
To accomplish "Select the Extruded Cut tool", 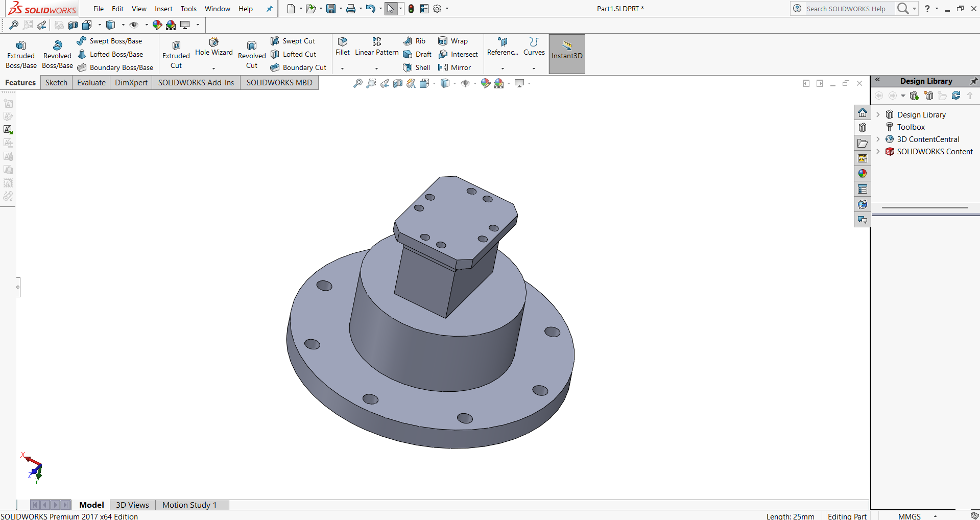I will click(176, 55).
